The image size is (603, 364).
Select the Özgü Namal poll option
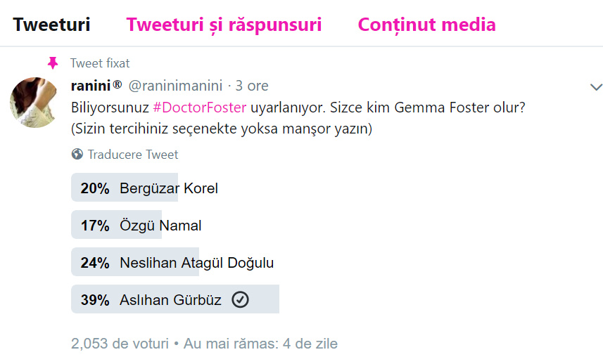(160, 226)
